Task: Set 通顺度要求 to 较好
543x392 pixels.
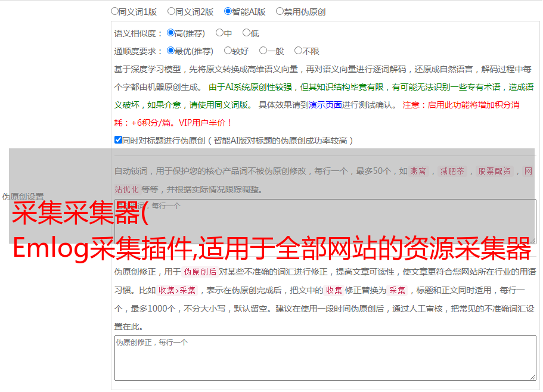Action: coord(228,51)
